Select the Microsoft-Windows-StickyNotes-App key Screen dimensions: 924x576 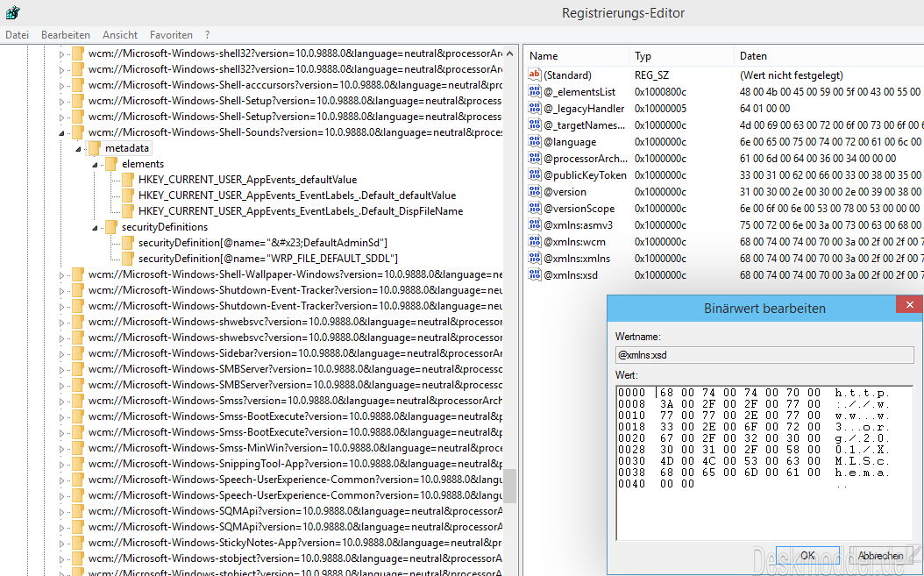tap(295, 543)
